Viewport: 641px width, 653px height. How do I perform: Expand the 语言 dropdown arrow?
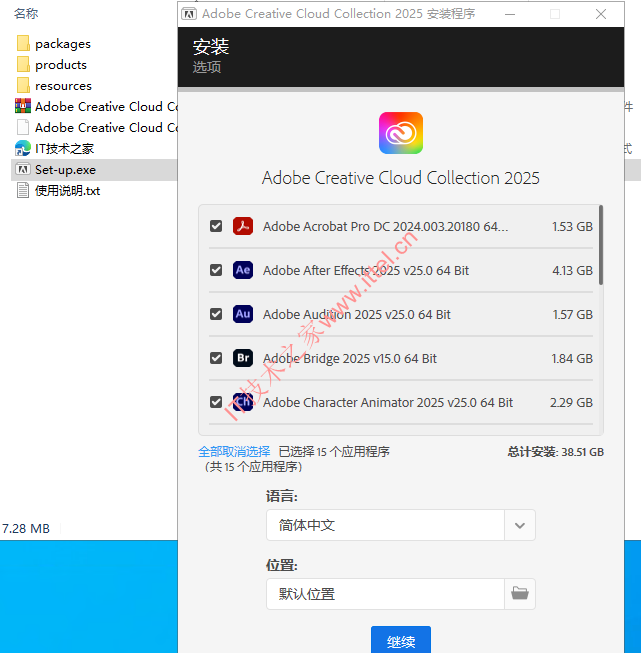520,525
